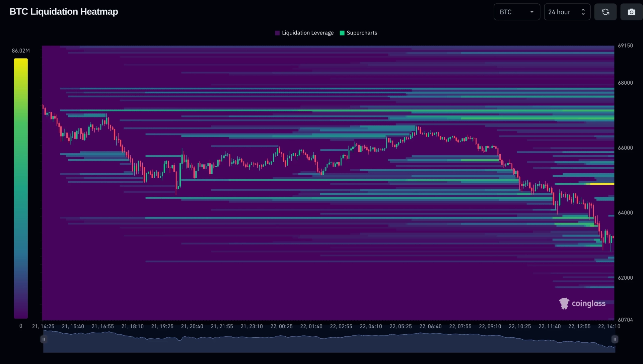Toggle the Supercharts legend item

point(358,33)
